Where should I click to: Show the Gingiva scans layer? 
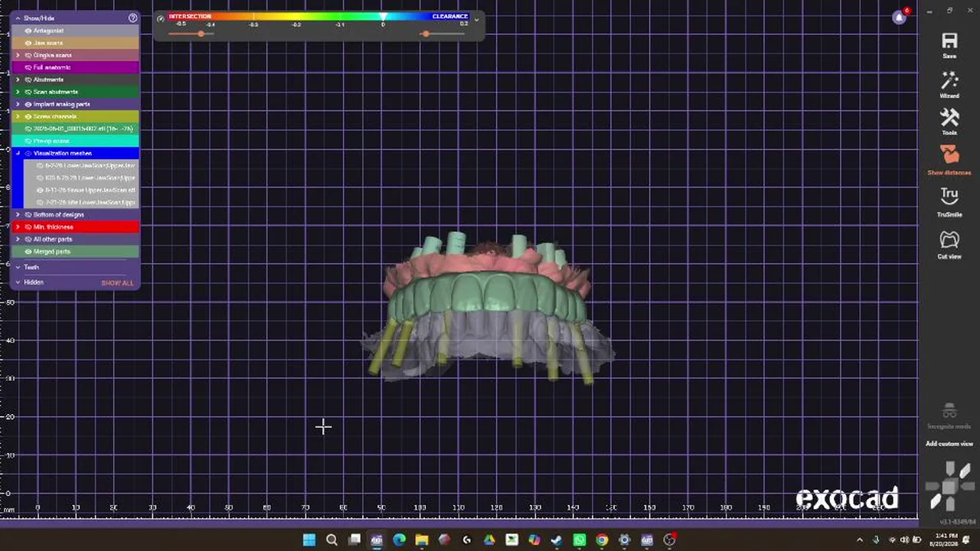coord(28,55)
